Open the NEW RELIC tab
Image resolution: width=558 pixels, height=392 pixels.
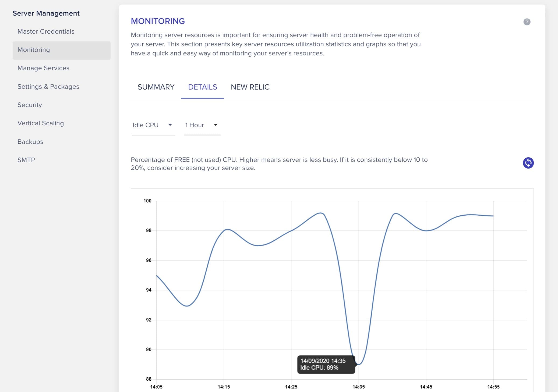tap(250, 87)
